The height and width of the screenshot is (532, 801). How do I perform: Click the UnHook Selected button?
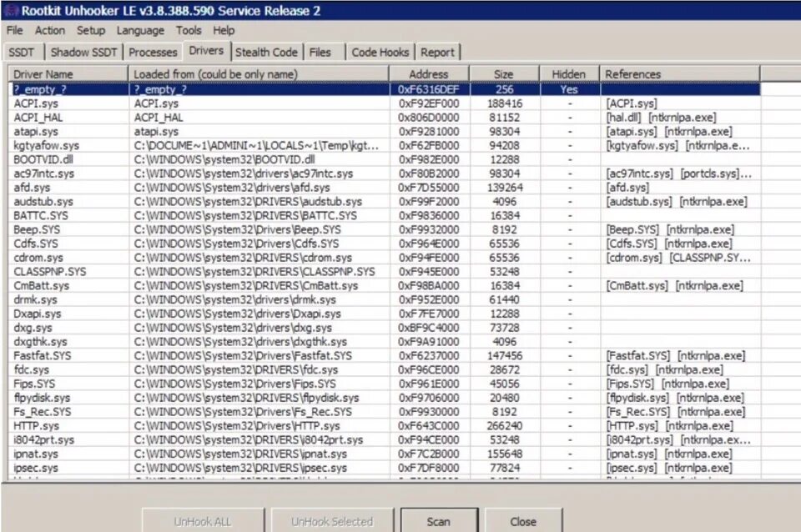332,521
